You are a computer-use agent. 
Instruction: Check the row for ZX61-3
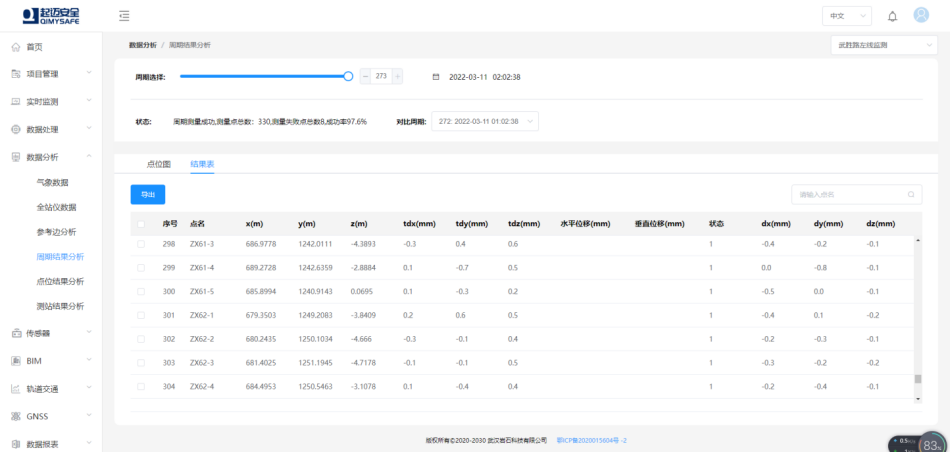141,244
